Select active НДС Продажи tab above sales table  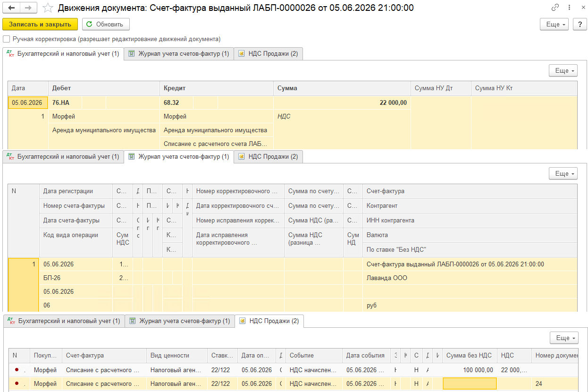[269, 321]
